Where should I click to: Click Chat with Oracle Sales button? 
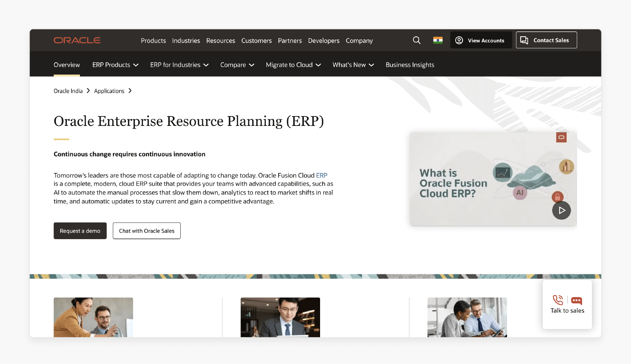point(146,231)
